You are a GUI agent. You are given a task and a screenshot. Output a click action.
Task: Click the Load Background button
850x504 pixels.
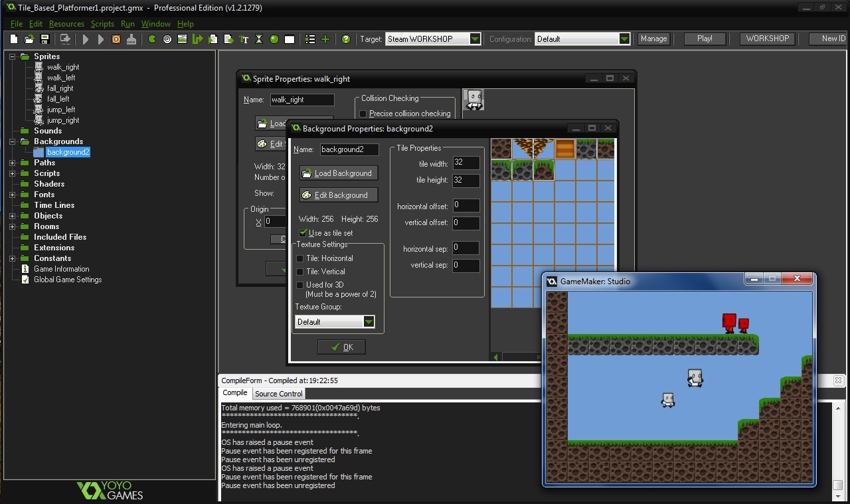point(339,173)
